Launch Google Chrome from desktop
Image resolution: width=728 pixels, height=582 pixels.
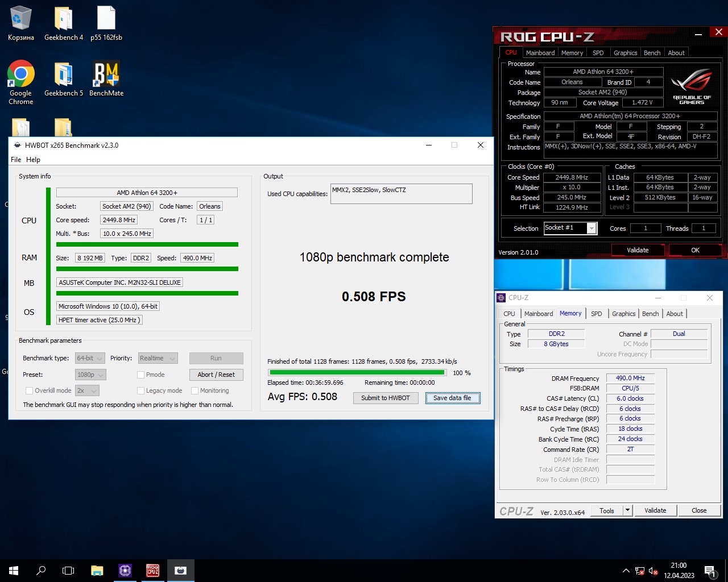(20, 82)
